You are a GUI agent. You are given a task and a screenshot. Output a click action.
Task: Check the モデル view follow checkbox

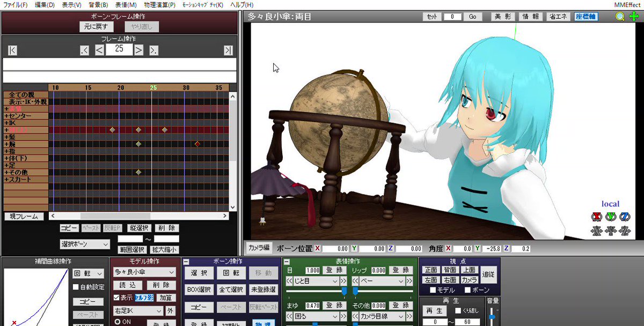(433, 290)
